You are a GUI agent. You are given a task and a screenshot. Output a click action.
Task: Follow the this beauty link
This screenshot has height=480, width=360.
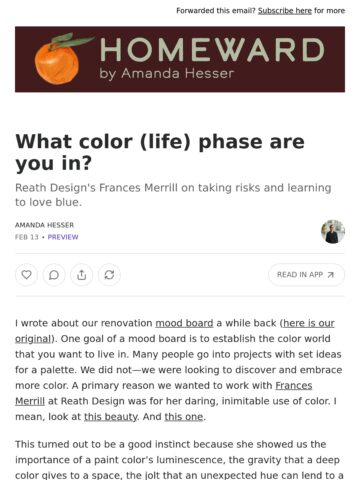pos(110,417)
